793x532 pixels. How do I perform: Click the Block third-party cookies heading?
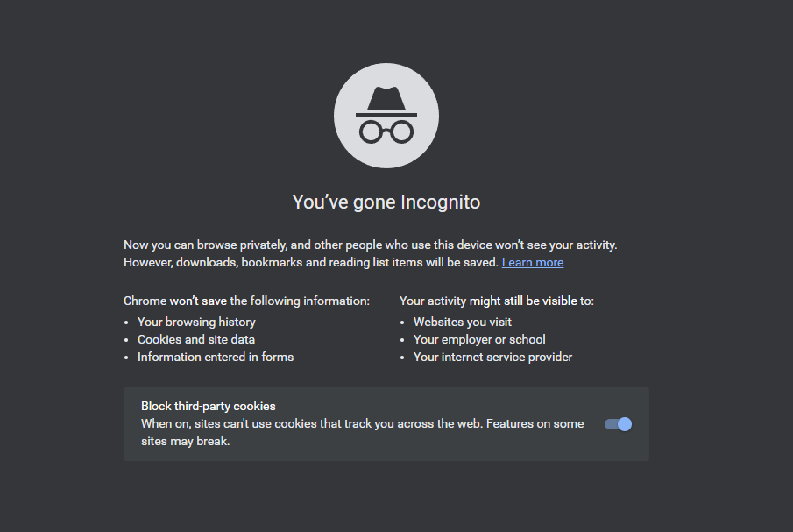click(x=209, y=406)
